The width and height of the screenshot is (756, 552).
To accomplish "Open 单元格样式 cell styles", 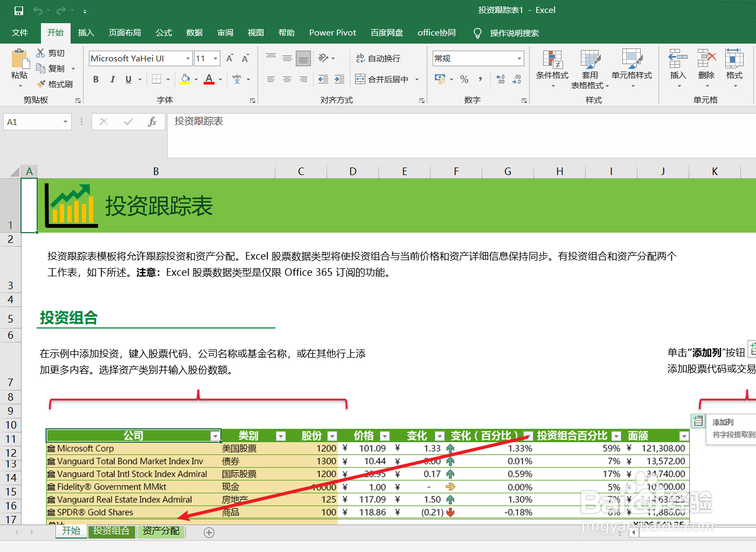I will pyautogui.click(x=632, y=69).
